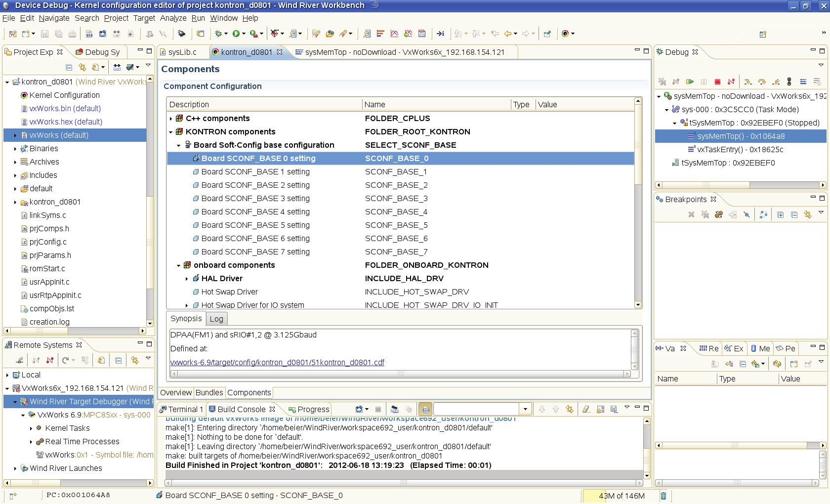Click the Step Over debug icon
This screenshot has width=830, height=504.
(762, 82)
